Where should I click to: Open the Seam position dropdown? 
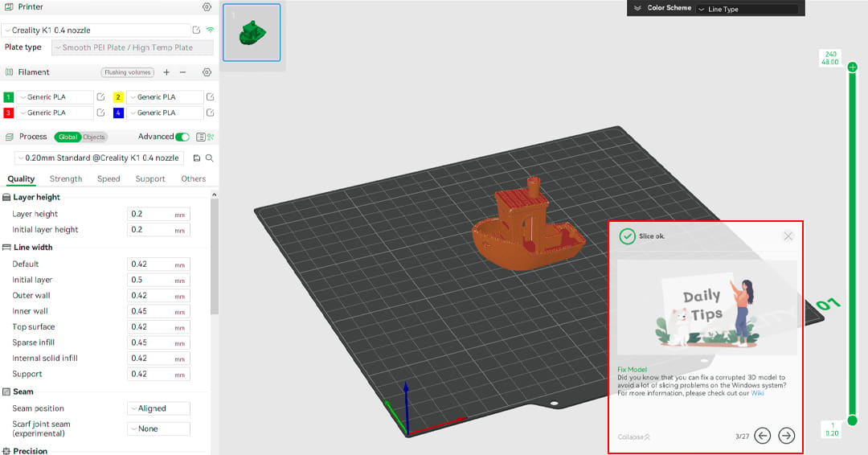click(x=159, y=408)
